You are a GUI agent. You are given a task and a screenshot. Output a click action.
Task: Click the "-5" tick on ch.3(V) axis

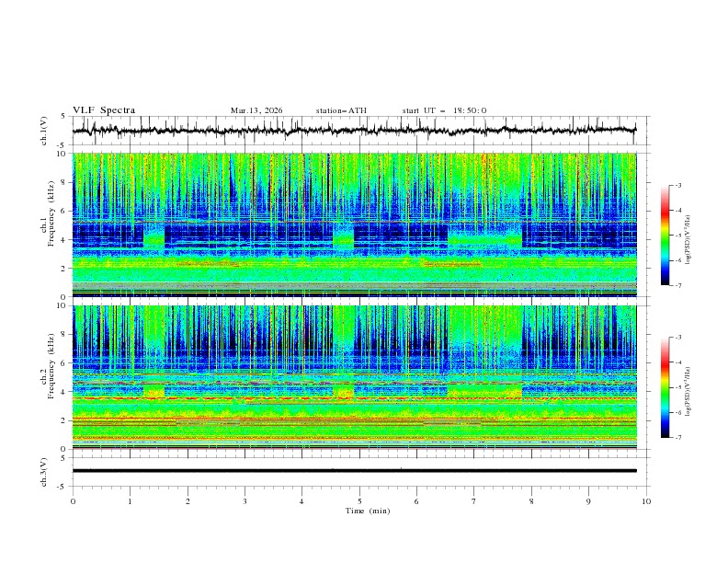pyautogui.click(x=63, y=487)
